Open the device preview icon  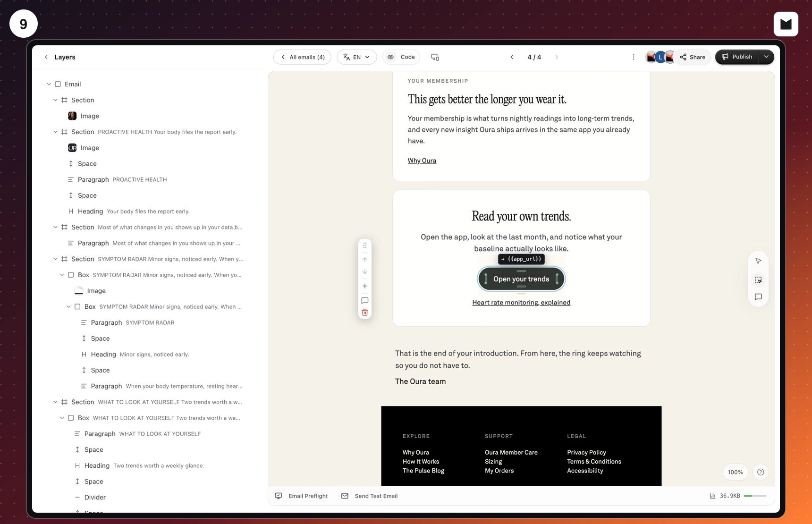pyautogui.click(x=435, y=57)
